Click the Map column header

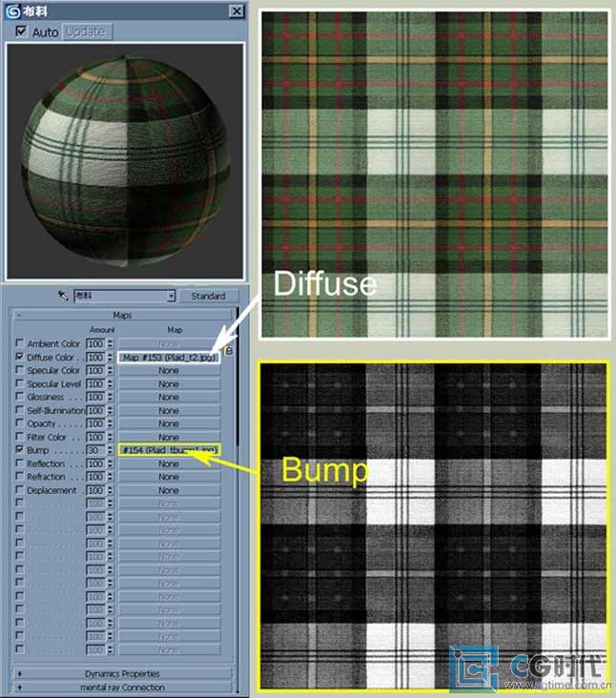click(175, 330)
